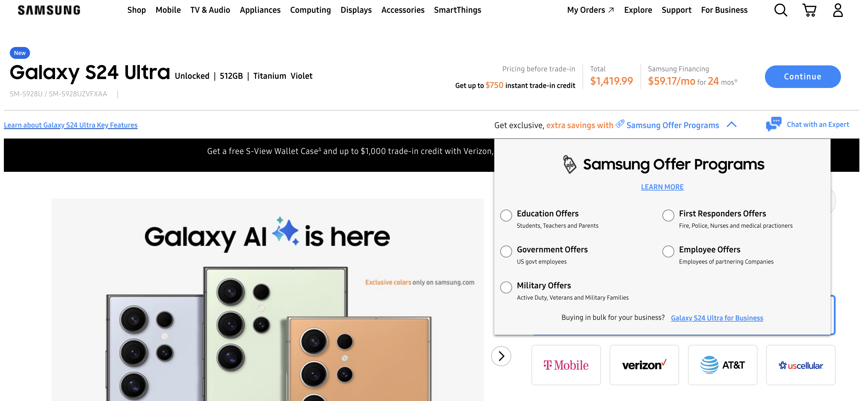868x401 pixels.
Task: Open the search magnifier icon
Action: (x=780, y=10)
